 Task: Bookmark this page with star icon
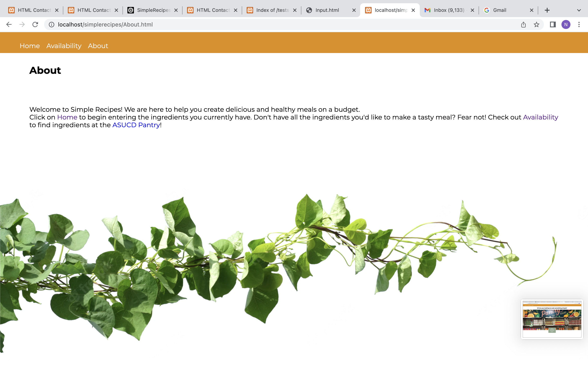pos(537,24)
